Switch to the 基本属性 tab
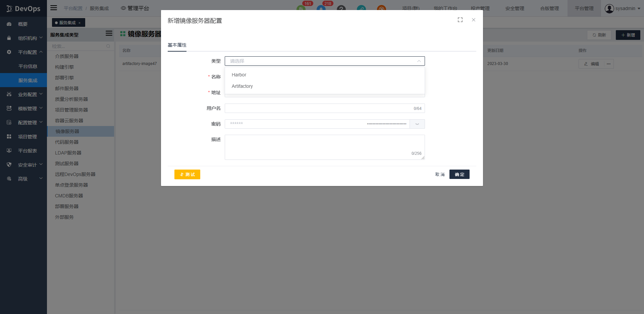644x314 pixels. click(x=177, y=45)
